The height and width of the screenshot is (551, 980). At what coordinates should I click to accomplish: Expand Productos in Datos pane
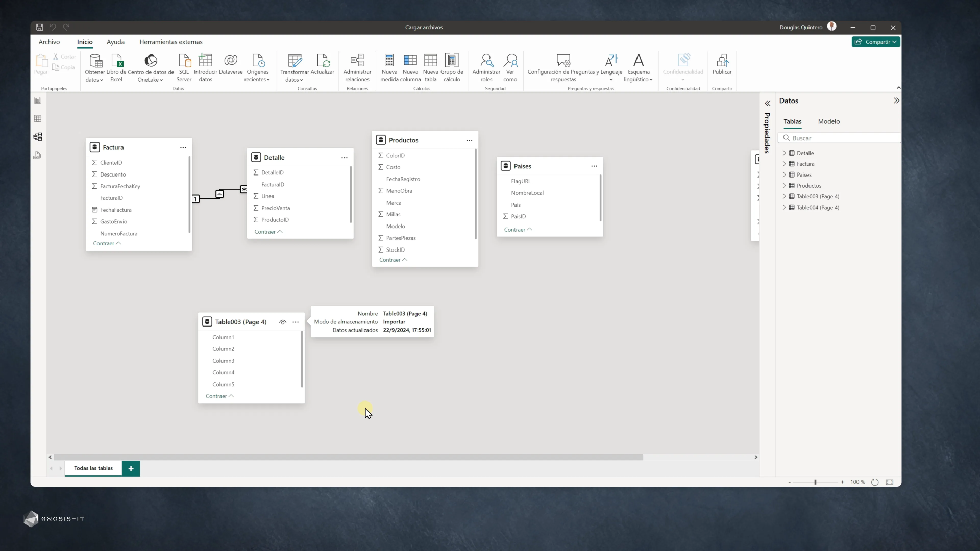point(785,186)
